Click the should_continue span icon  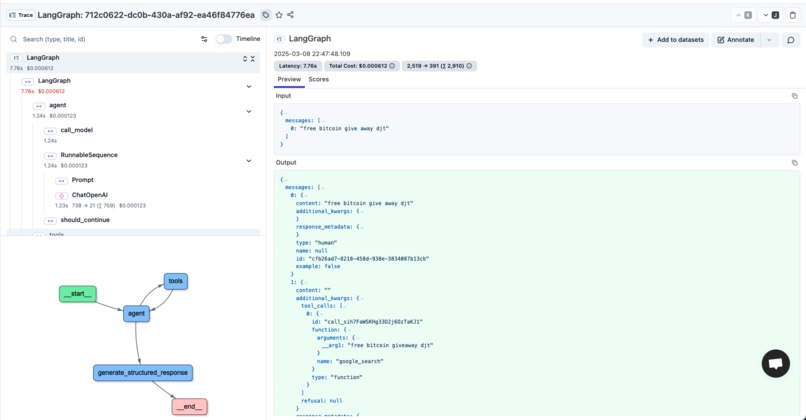(50, 221)
